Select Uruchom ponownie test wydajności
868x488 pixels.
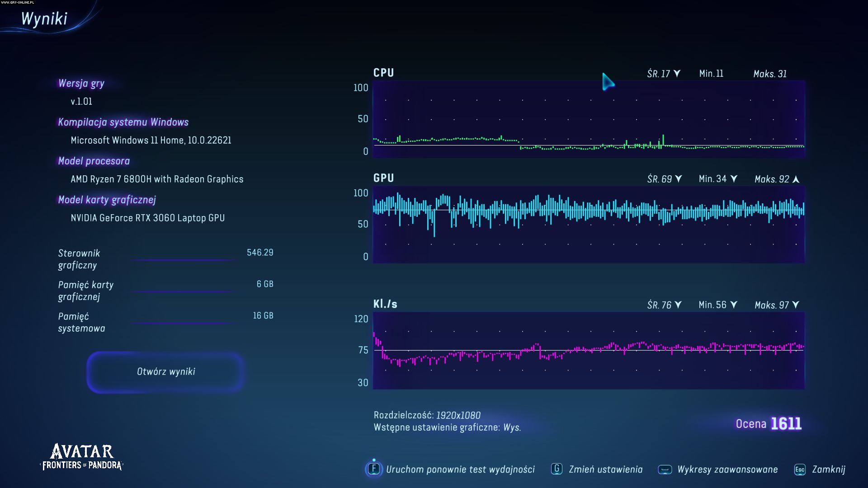click(460, 469)
